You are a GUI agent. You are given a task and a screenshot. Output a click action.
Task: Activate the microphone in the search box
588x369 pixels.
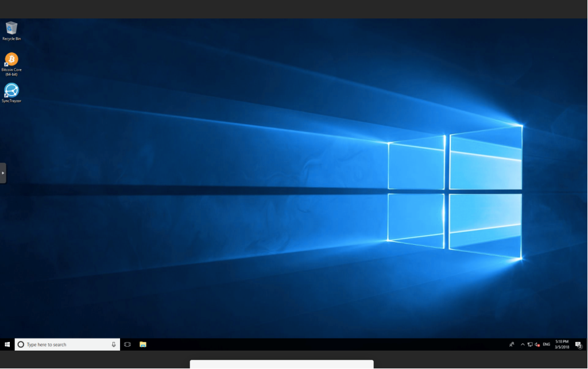coord(114,345)
